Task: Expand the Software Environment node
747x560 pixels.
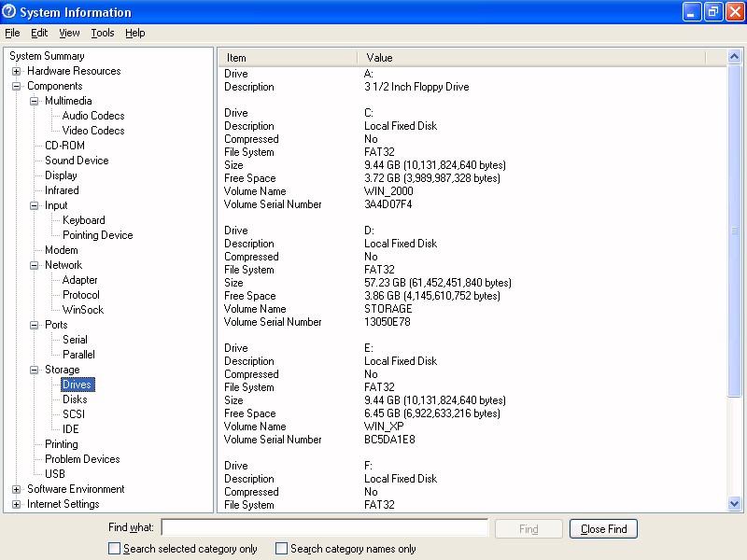Action: click(17, 489)
